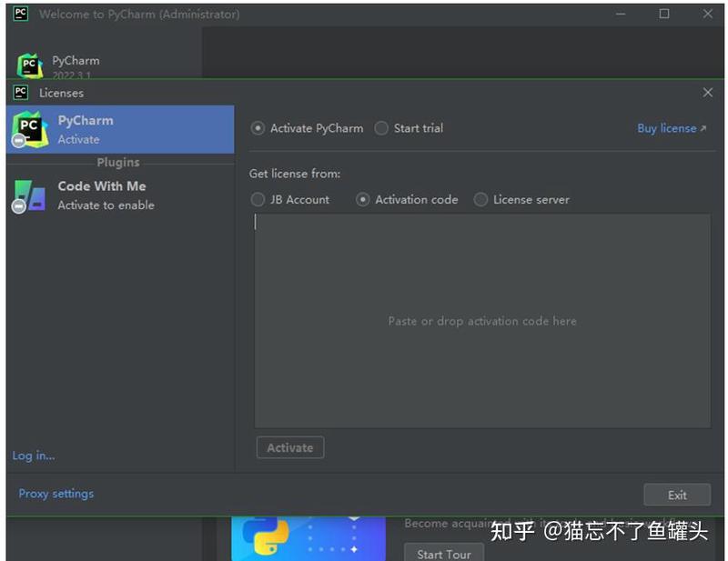Viewport: 728px width, 561px height.
Task: Open the Buy license link
Action: 672,128
